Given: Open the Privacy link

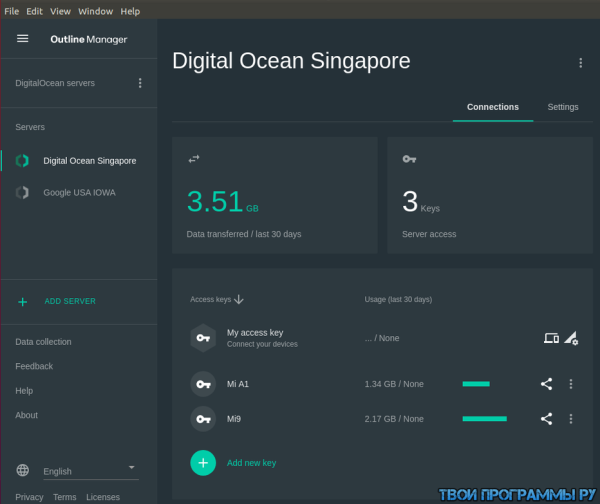Looking at the screenshot, I should pos(29,497).
